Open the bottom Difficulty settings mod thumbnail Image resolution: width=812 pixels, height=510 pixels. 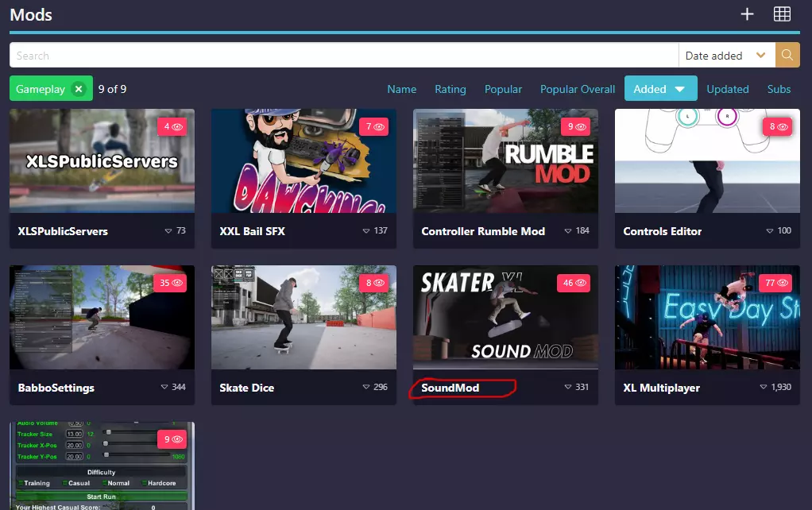coord(102,466)
